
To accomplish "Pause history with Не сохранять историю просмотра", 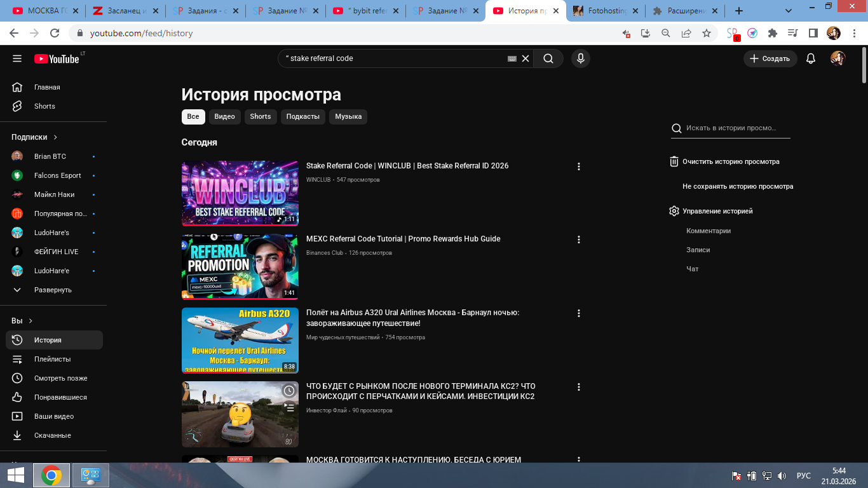I will pos(738,187).
